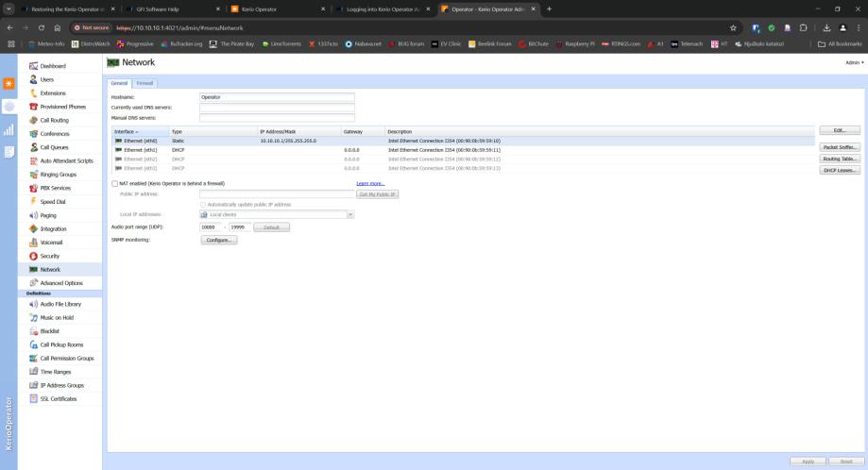Open Ringing Groups
This screenshot has height=470, width=868.
coord(59,175)
